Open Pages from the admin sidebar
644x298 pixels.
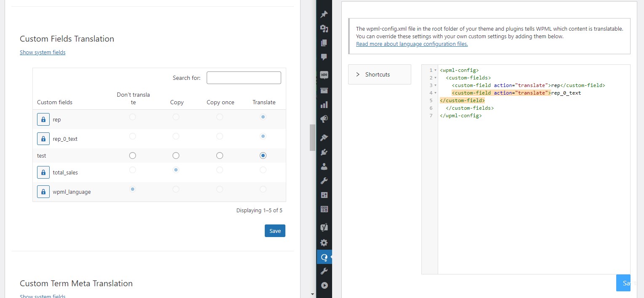(324, 43)
